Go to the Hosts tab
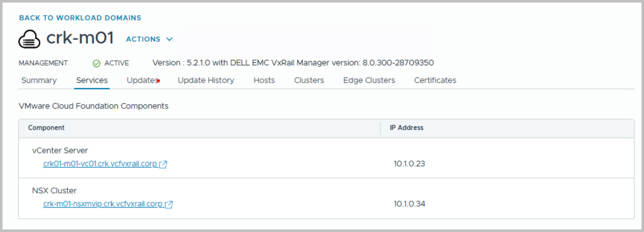This screenshot has width=644, height=232. (264, 80)
